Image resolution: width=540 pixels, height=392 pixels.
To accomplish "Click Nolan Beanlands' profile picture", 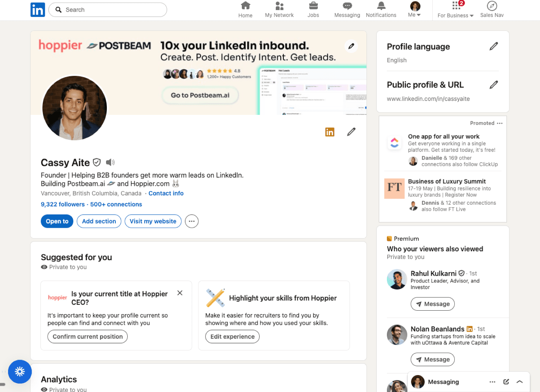I will (x=397, y=335).
